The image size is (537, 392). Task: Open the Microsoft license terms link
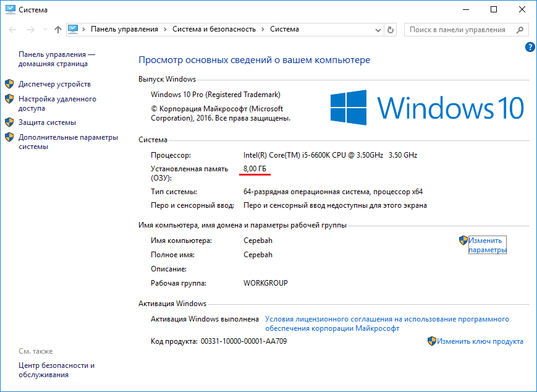387,323
